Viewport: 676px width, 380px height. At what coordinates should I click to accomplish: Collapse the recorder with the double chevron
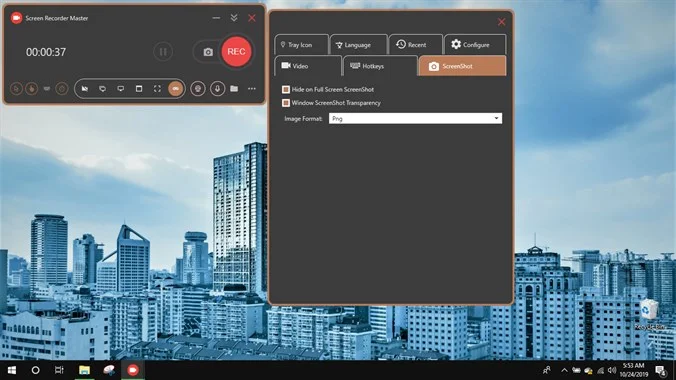coord(234,18)
